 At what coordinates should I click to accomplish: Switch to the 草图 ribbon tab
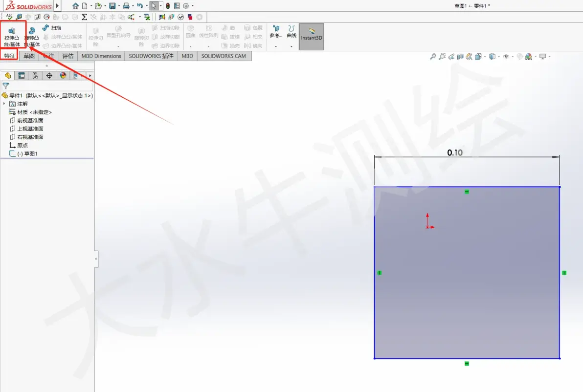29,56
